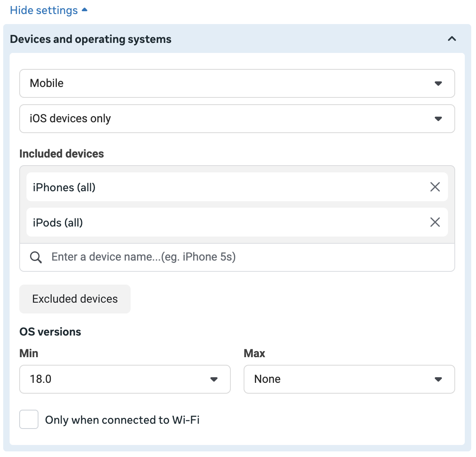This screenshot has width=476, height=457.
Task: Select the Included devices section header
Action: coord(62,154)
